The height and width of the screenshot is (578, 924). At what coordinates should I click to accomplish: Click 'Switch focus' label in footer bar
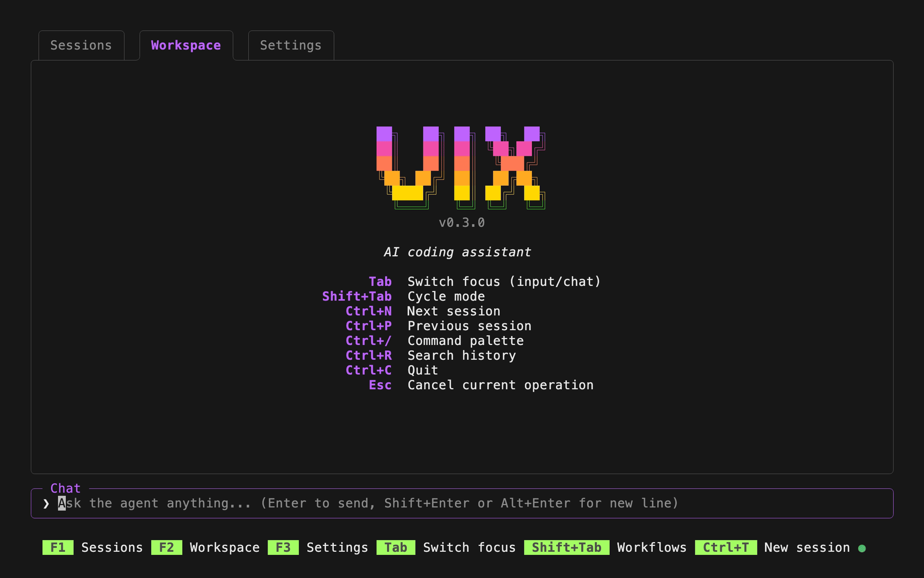point(469,548)
